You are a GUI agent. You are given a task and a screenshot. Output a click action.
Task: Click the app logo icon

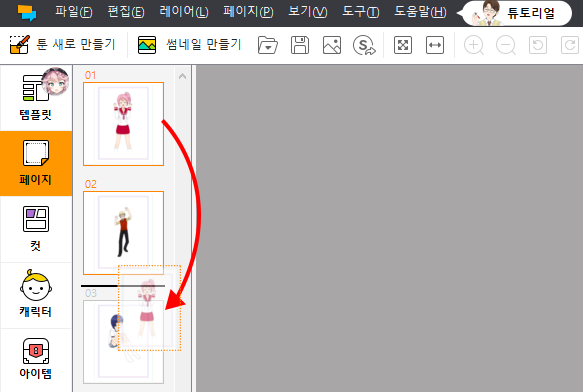click(27, 13)
